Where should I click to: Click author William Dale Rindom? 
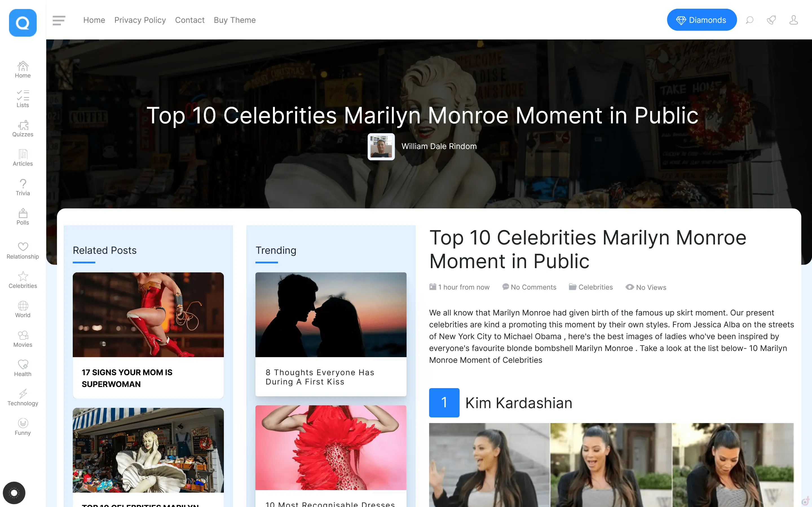(x=439, y=146)
